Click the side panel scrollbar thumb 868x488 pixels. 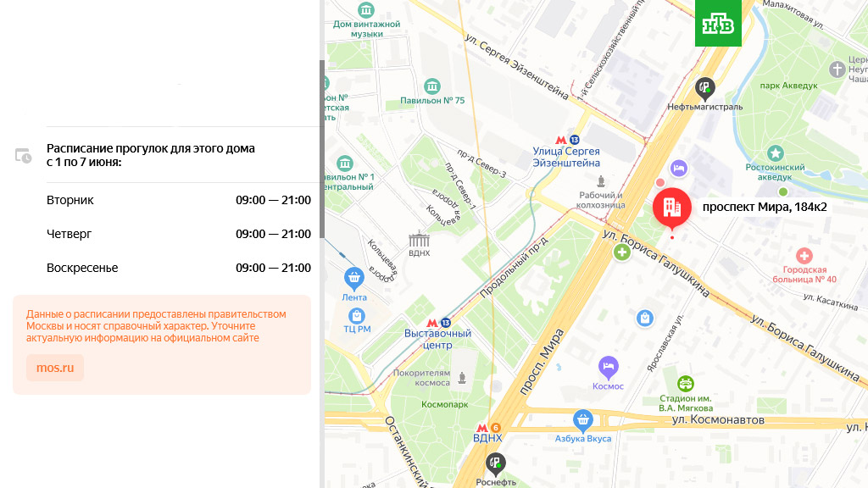tap(322, 149)
